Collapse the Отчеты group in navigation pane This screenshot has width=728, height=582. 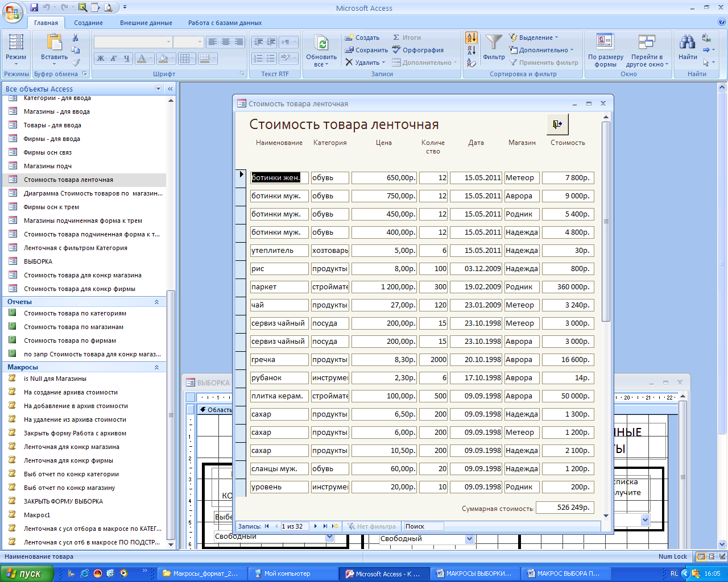(x=156, y=302)
